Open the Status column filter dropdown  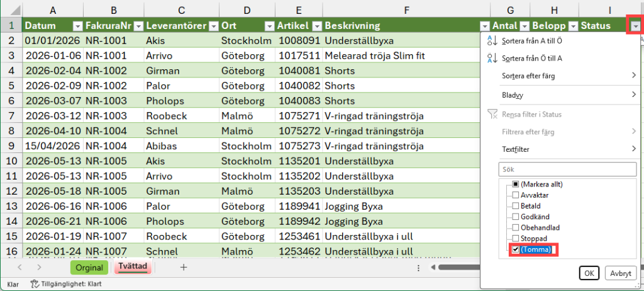click(636, 26)
